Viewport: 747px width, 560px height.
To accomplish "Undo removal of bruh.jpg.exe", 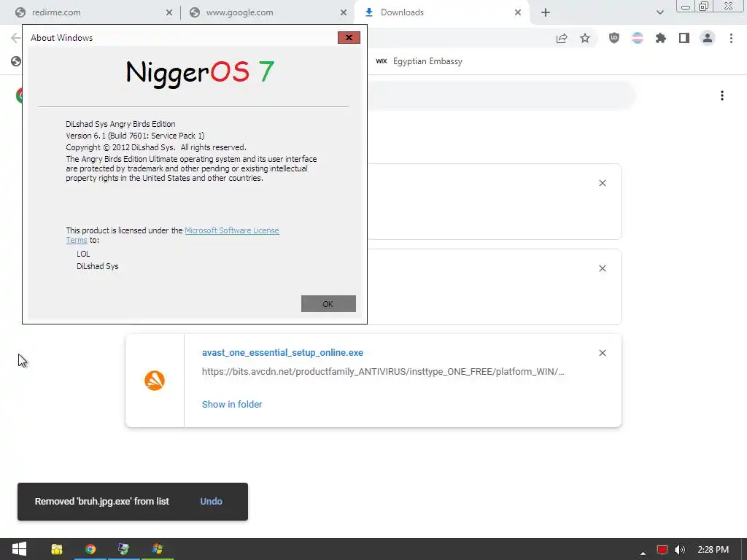I will 211,502.
